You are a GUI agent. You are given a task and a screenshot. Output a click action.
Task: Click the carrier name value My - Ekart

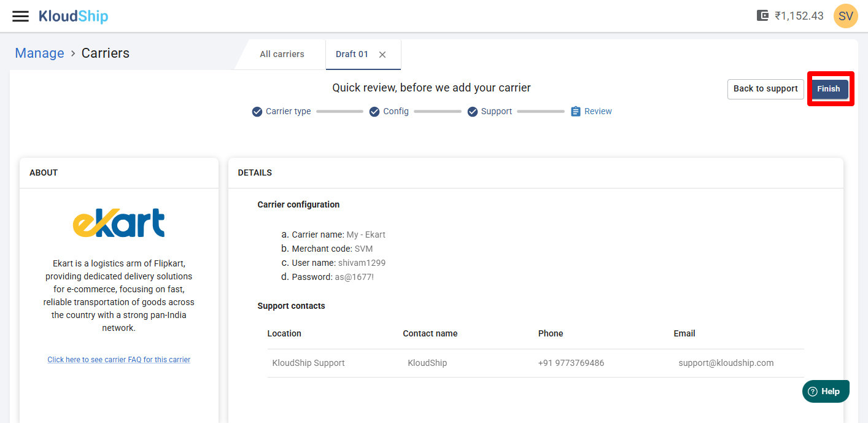[x=366, y=235]
